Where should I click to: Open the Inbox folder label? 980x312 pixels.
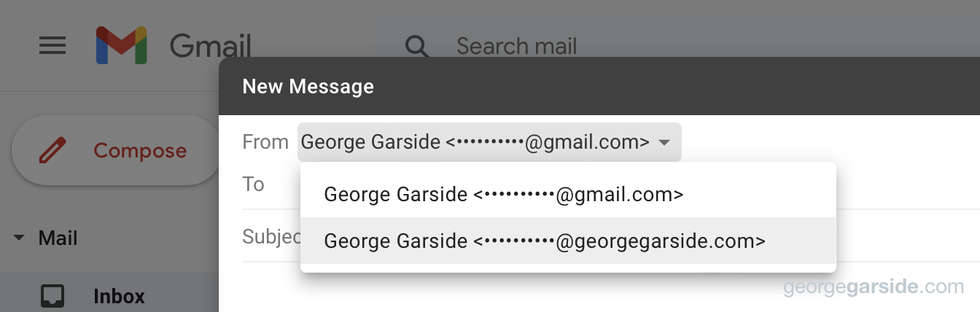[119, 297]
